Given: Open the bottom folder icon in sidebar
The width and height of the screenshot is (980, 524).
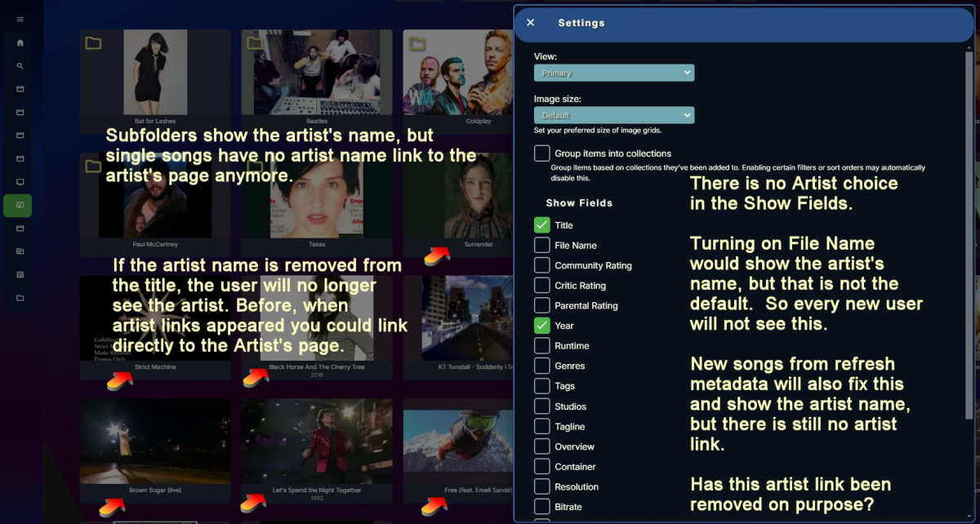Looking at the screenshot, I should tap(20, 298).
